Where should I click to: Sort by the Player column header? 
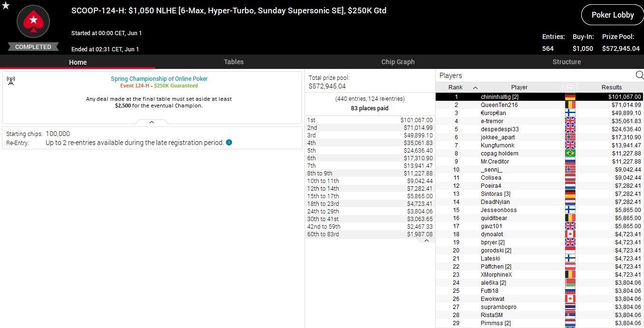(x=519, y=87)
